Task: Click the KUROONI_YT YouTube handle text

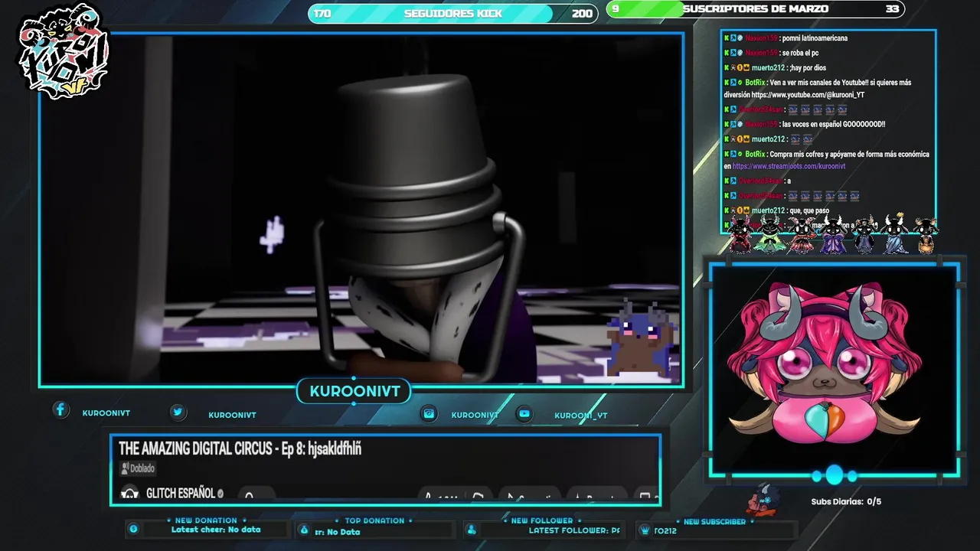Action: (581, 416)
